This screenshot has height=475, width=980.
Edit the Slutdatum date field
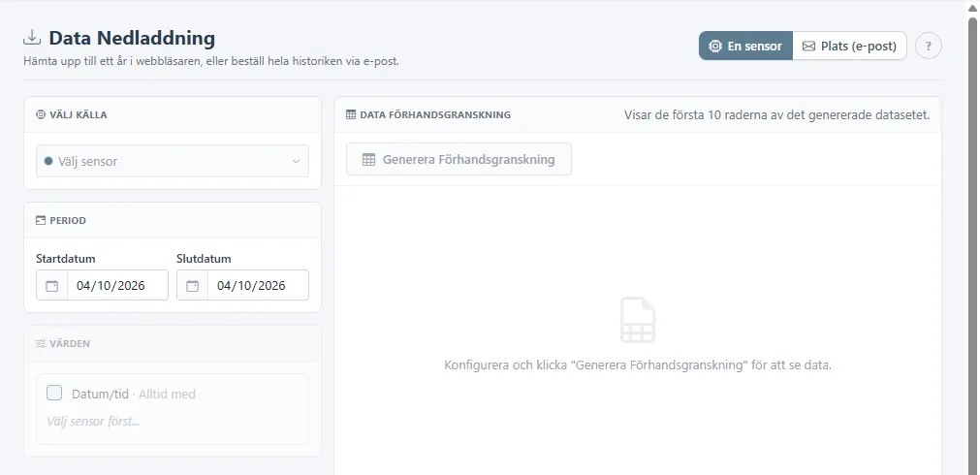click(x=258, y=286)
